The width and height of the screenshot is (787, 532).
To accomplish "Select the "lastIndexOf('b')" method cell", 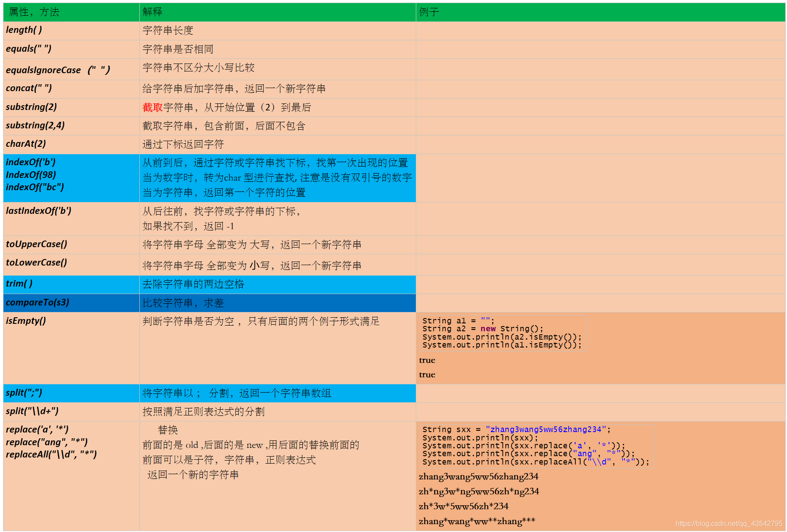I will tap(71, 219).
